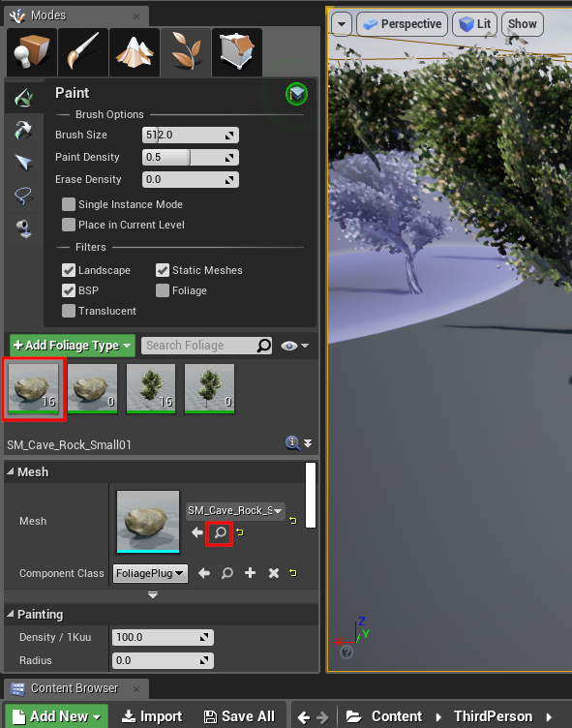Choose the Lasso Select tool

(23, 196)
